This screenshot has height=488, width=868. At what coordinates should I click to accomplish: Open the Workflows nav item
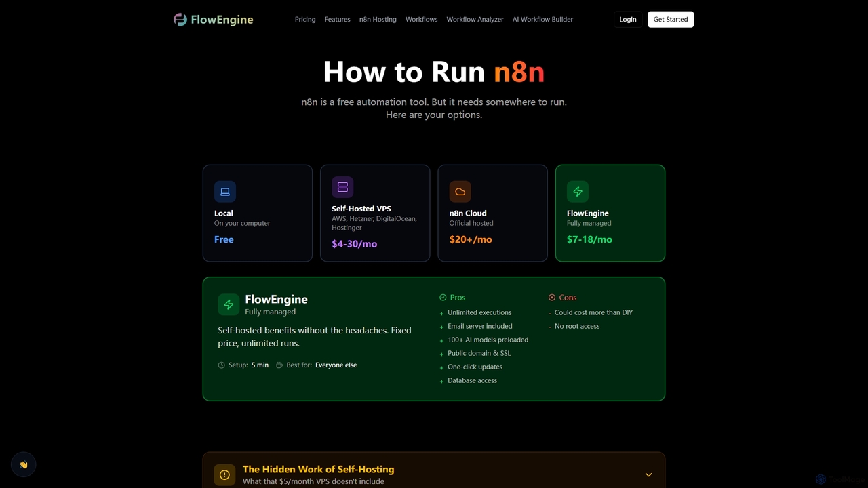point(421,20)
